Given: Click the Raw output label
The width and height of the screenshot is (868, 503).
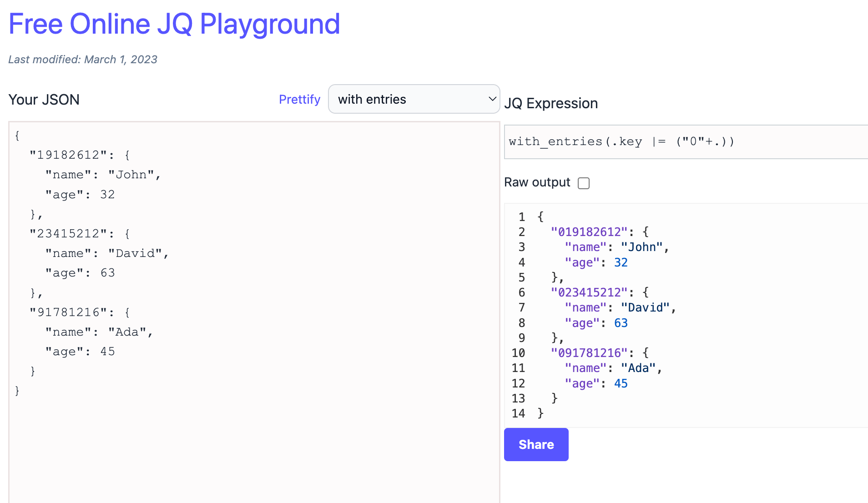Looking at the screenshot, I should [x=537, y=182].
